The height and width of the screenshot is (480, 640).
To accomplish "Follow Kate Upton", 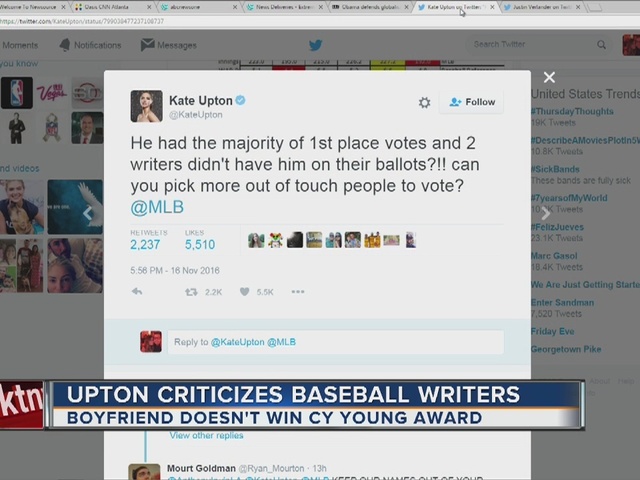I will click(x=472, y=102).
